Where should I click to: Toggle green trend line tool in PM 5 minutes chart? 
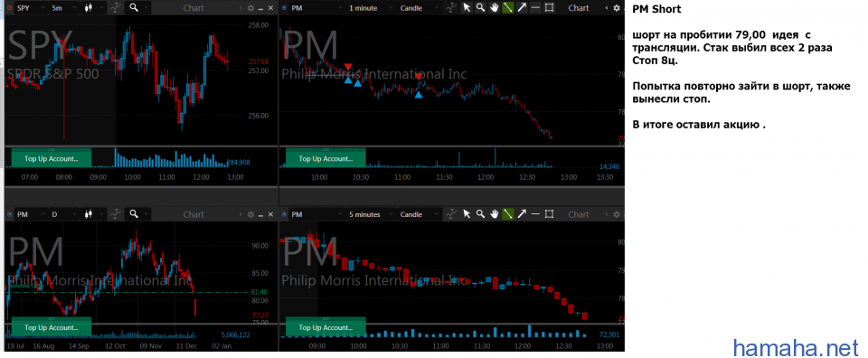tap(507, 214)
